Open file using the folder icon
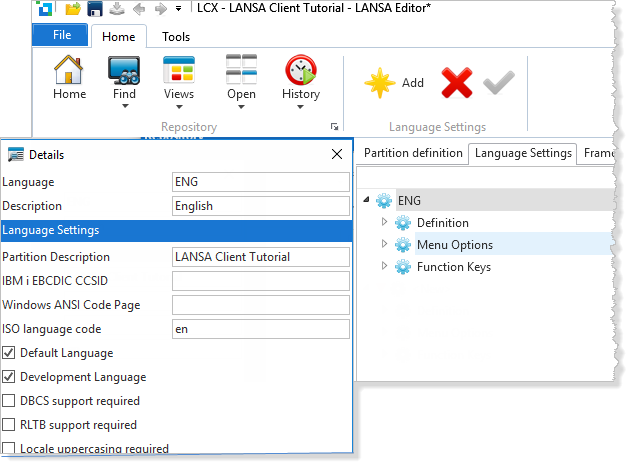 [x=73, y=8]
